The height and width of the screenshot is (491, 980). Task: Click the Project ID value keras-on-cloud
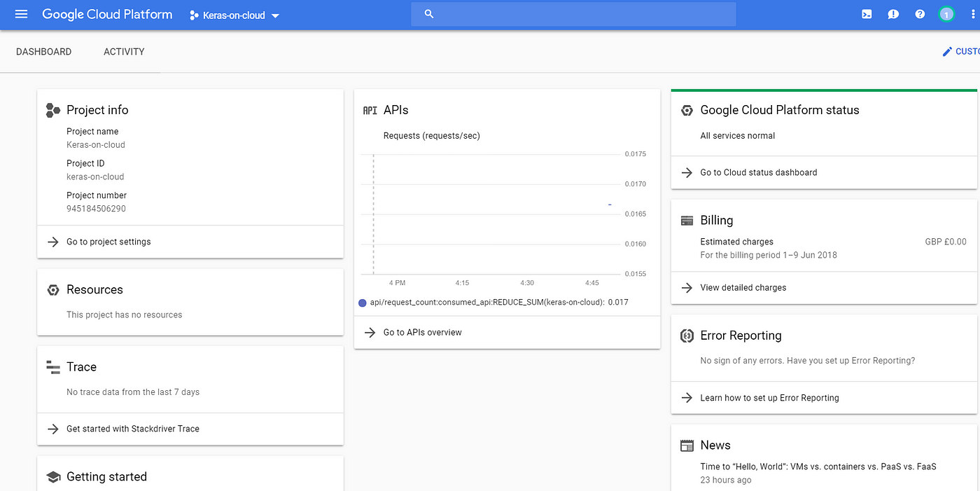pyautogui.click(x=95, y=177)
